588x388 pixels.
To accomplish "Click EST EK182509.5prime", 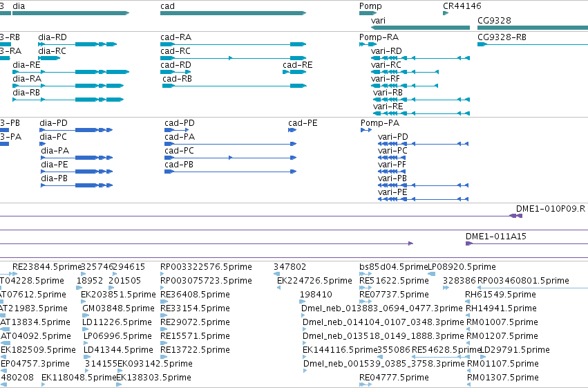I will 38,350.
